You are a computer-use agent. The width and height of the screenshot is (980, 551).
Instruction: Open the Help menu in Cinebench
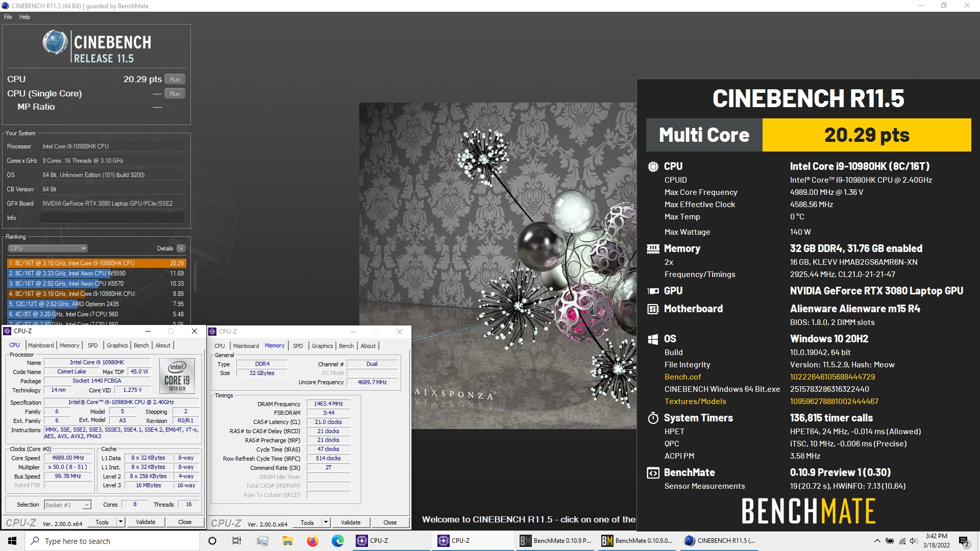pos(24,17)
